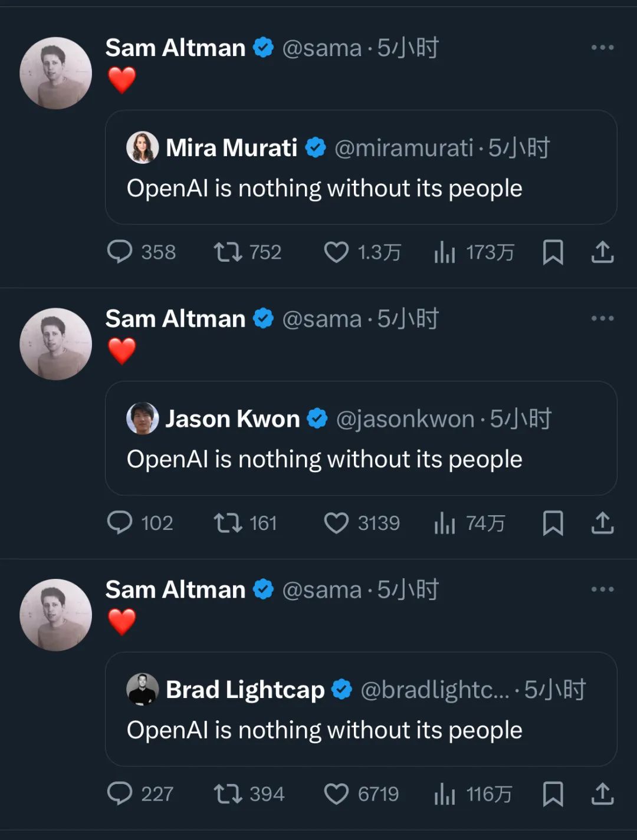This screenshot has width=637, height=840.
Task: Click Sam Altman's avatar on first tweet
Action: point(56,73)
